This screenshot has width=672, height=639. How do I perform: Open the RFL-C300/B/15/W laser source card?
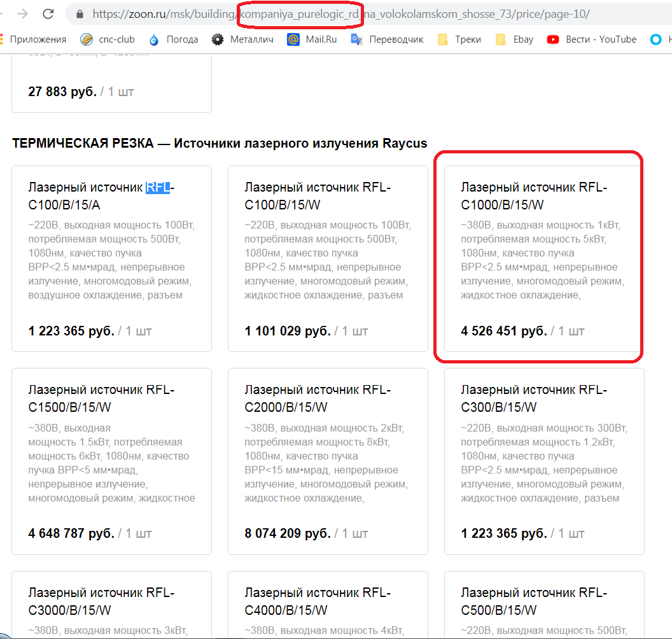[x=544, y=461]
